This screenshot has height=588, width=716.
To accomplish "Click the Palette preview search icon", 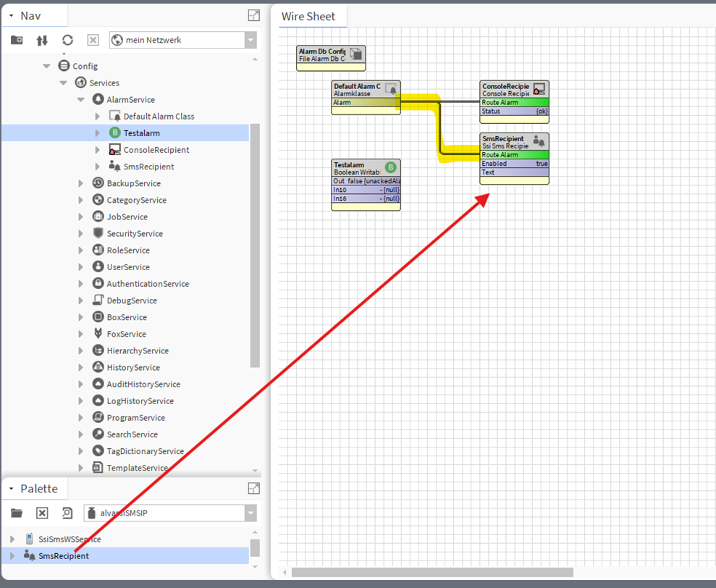I will pyautogui.click(x=67, y=513).
